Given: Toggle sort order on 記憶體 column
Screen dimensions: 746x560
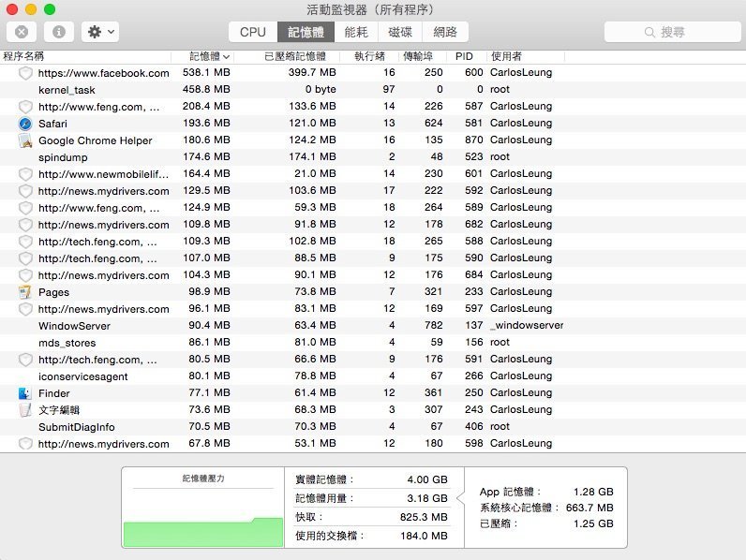Looking at the screenshot, I should (202, 56).
